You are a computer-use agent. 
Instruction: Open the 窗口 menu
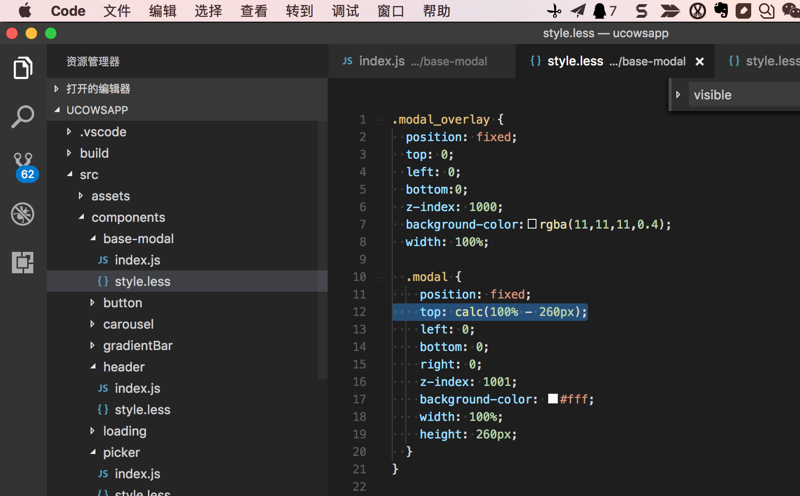(x=391, y=11)
